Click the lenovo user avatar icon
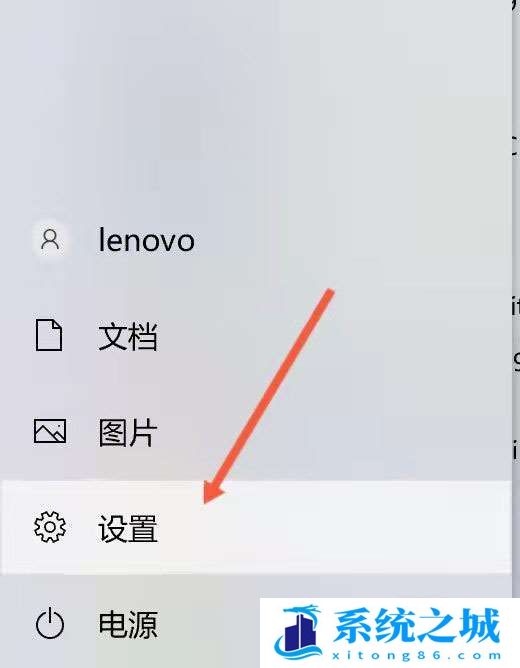 (x=50, y=240)
